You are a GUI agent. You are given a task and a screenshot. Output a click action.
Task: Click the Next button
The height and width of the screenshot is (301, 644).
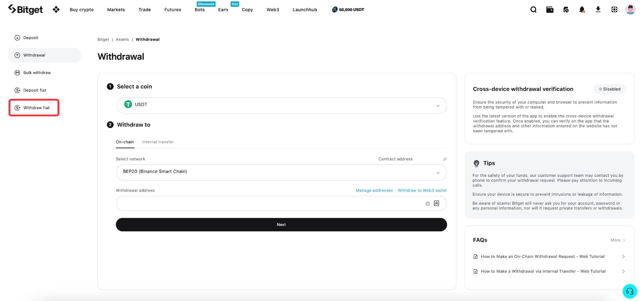tap(281, 224)
